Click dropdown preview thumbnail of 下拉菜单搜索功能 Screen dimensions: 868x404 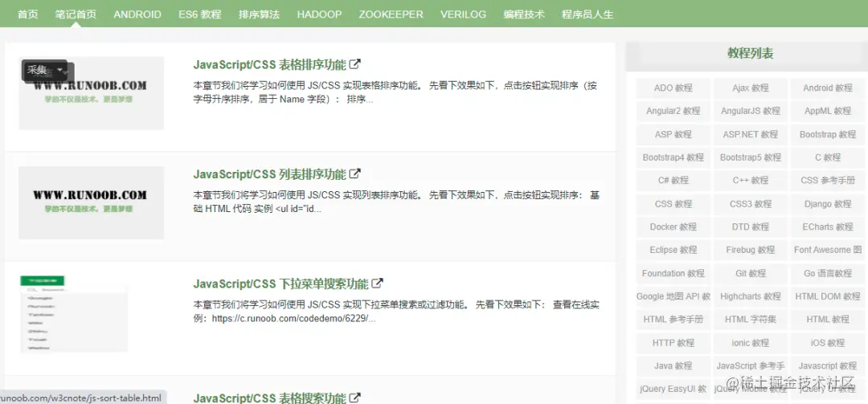pyautogui.click(x=74, y=314)
